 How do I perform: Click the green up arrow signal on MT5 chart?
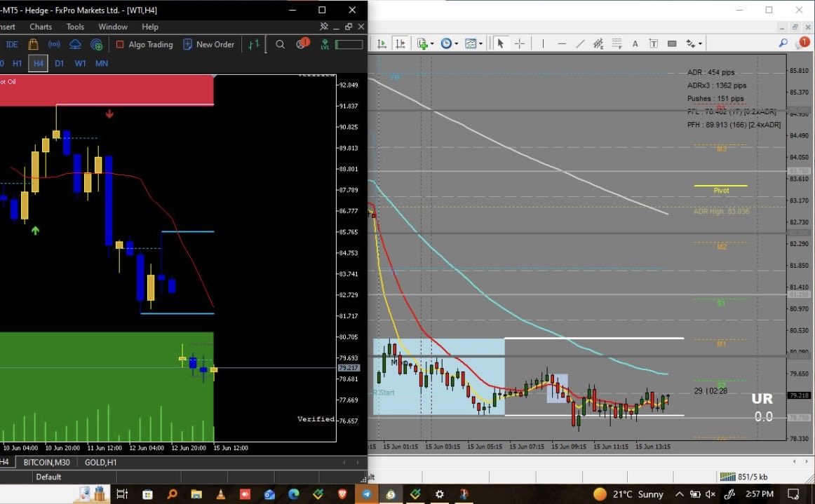35,230
